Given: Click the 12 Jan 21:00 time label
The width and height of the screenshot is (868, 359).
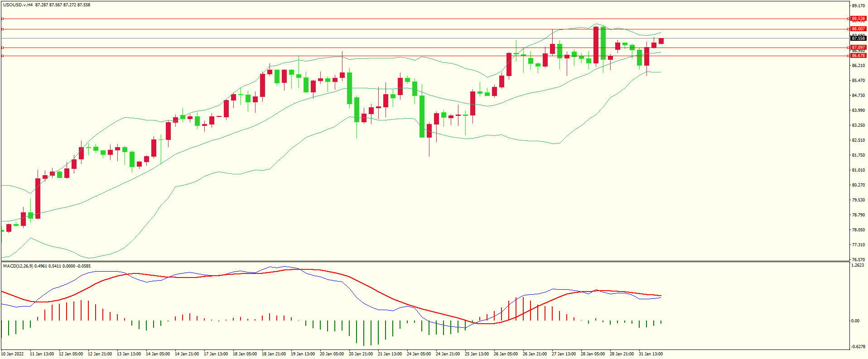Looking at the screenshot, I should coord(100,354).
